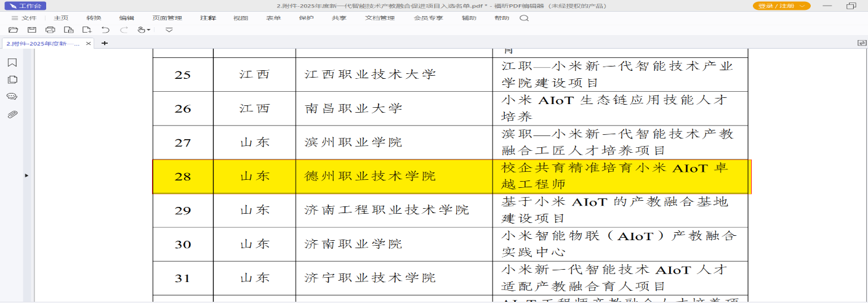Click highlighted row number 28
868x303 pixels.
pyautogui.click(x=183, y=177)
